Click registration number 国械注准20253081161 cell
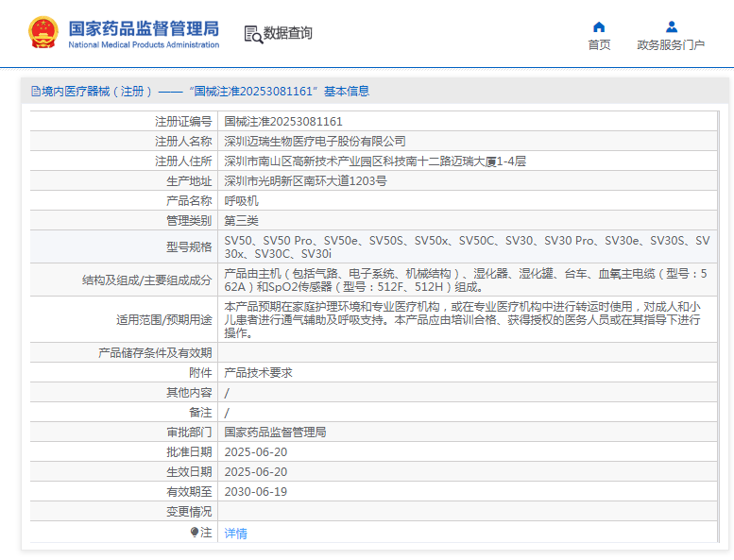 (x=283, y=122)
